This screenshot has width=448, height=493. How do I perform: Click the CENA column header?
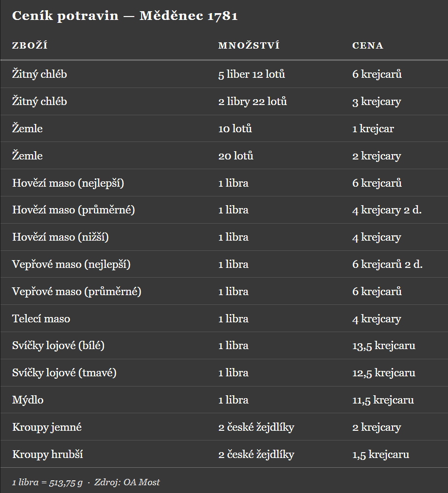(368, 46)
